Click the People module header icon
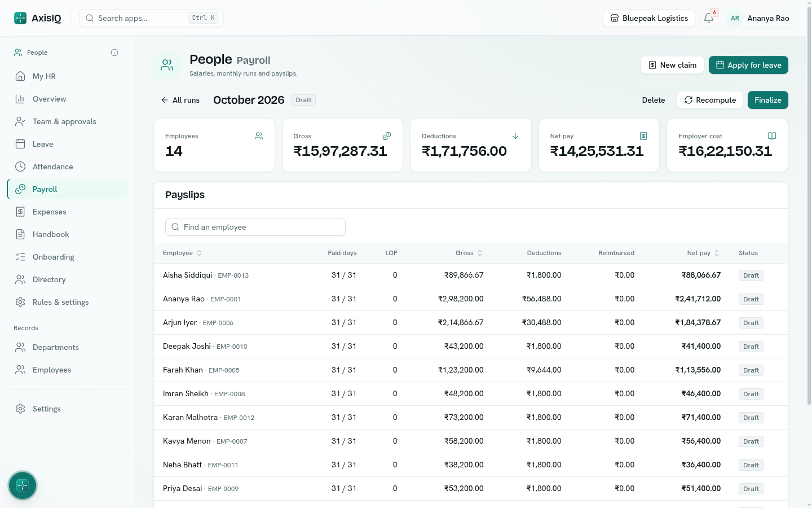This screenshot has width=812, height=508. pyautogui.click(x=167, y=65)
